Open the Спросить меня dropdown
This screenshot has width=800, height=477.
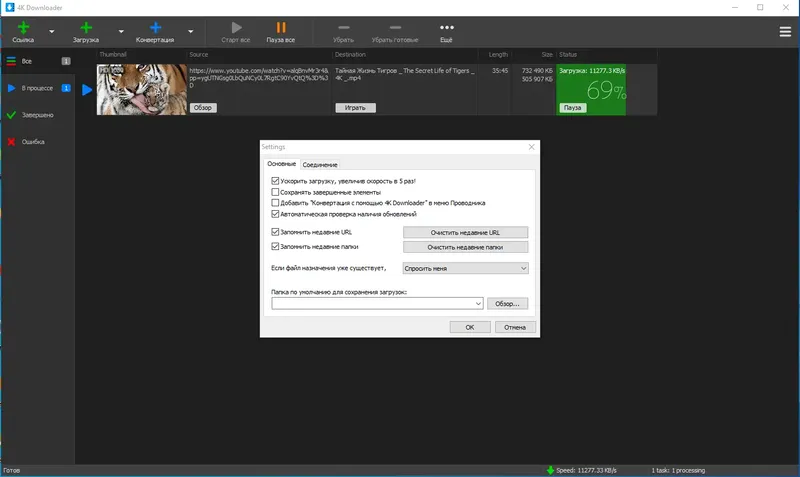465,268
